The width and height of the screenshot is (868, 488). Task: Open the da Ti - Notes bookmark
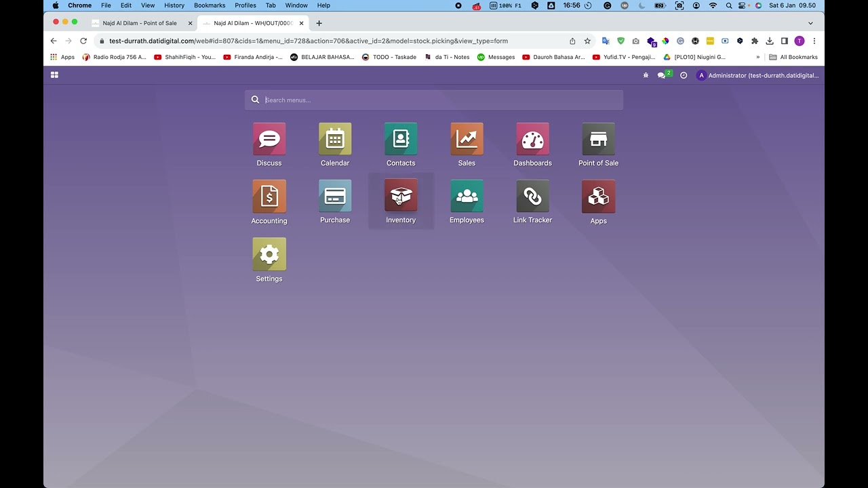click(447, 57)
